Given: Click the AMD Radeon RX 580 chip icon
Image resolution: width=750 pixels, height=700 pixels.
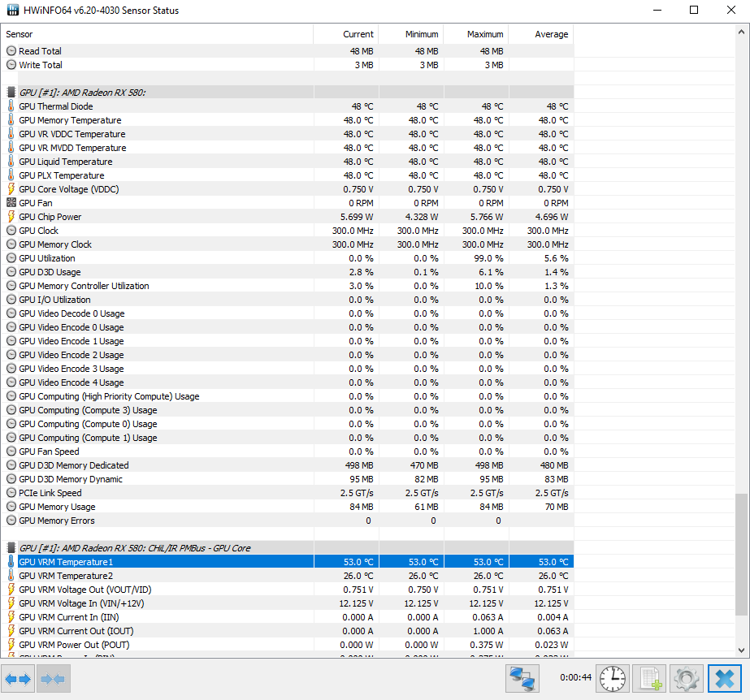Looking at the screenshot, I should (11, 93).
